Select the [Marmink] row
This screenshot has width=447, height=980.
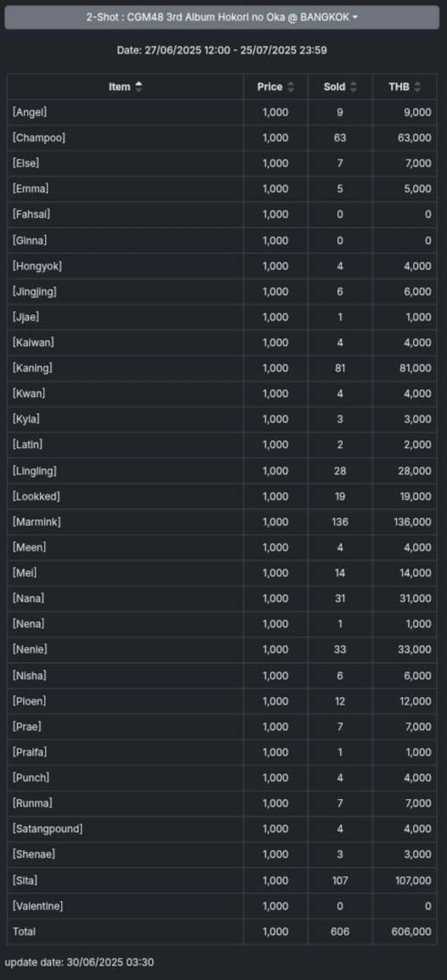tap(222, 522)
